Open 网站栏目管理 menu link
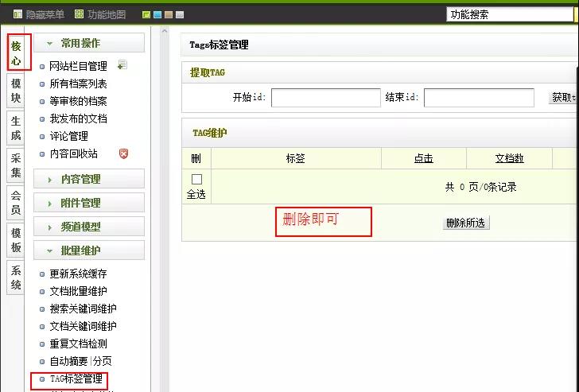 78,66
